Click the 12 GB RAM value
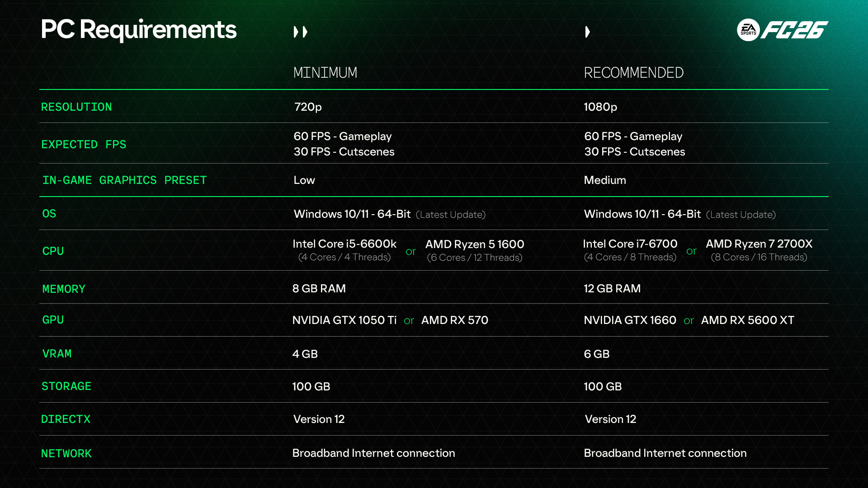The height and width of the screenshot is (488, 868). [x=612, y=289]
